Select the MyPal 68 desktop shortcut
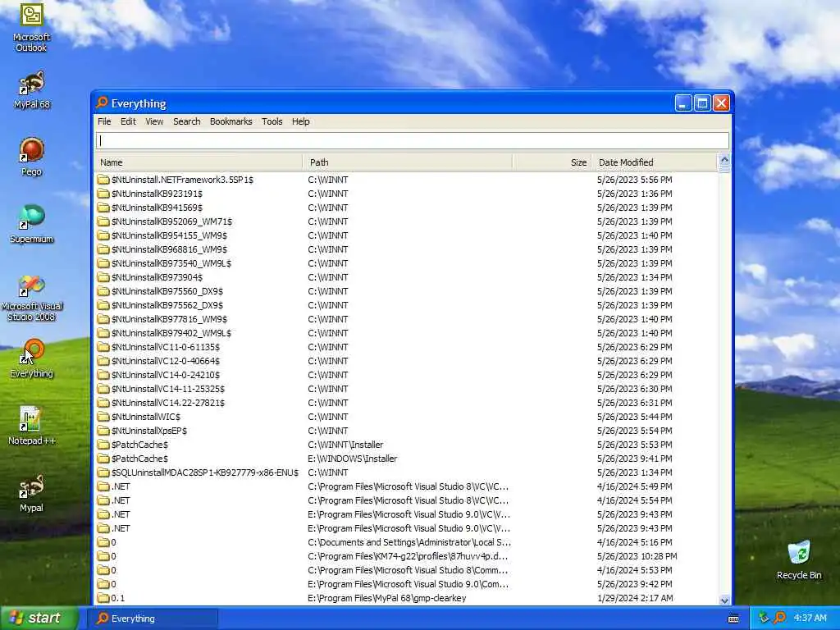Image resolution: width=840 pixels, height=630 pixels. tap(32, 89)
